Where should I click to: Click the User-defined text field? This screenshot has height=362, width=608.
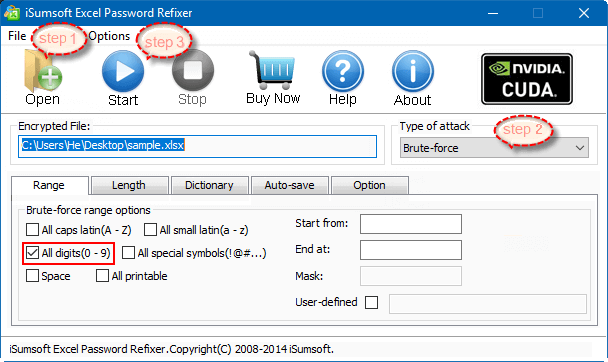(488, 303)
